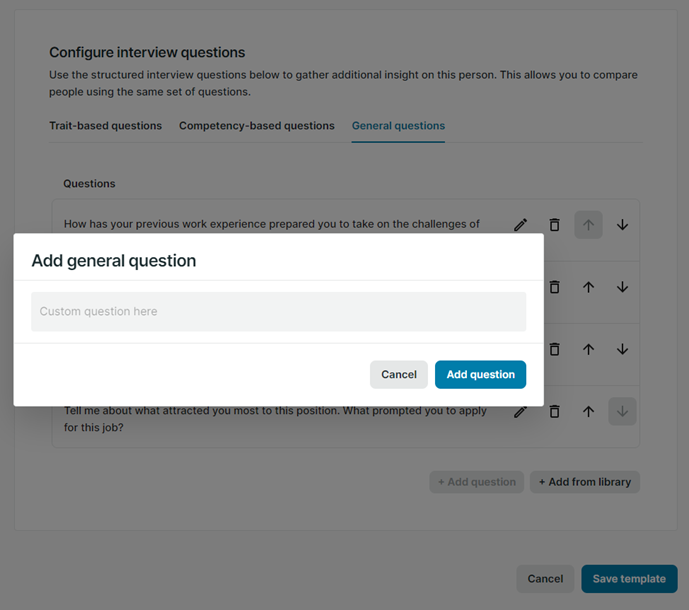The height and width of the screenshot is (610, 689).
Task: Click disabled up arrow on first question
Action: (588, 225)
